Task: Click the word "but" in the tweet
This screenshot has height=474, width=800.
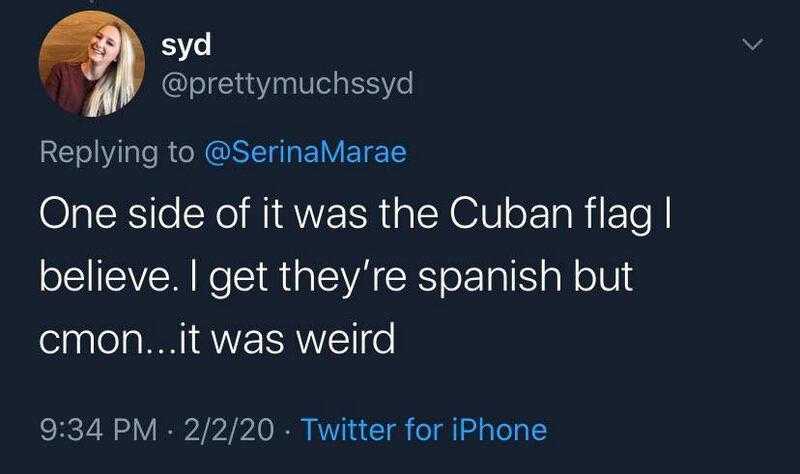Action: 605,277
